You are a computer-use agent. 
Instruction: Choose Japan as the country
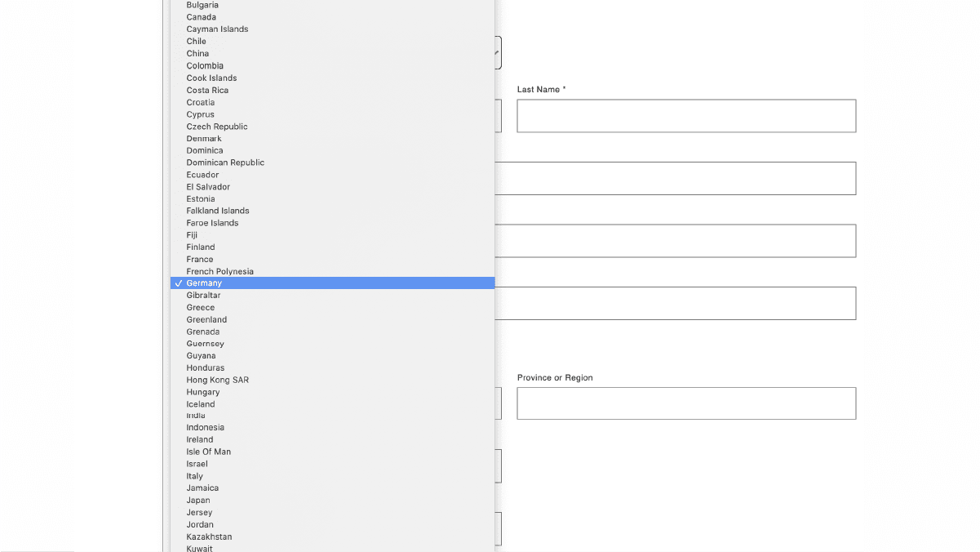click(x=197, y=500)
